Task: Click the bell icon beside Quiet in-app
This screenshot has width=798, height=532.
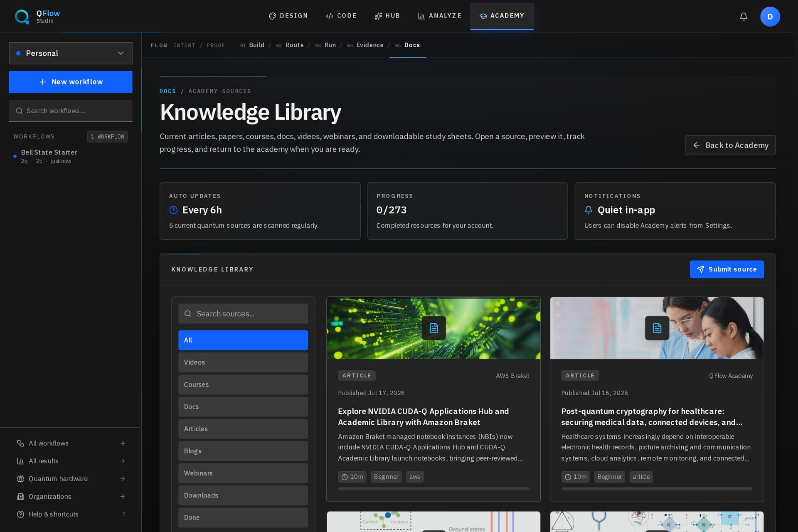Action: [x=588, y=210]
